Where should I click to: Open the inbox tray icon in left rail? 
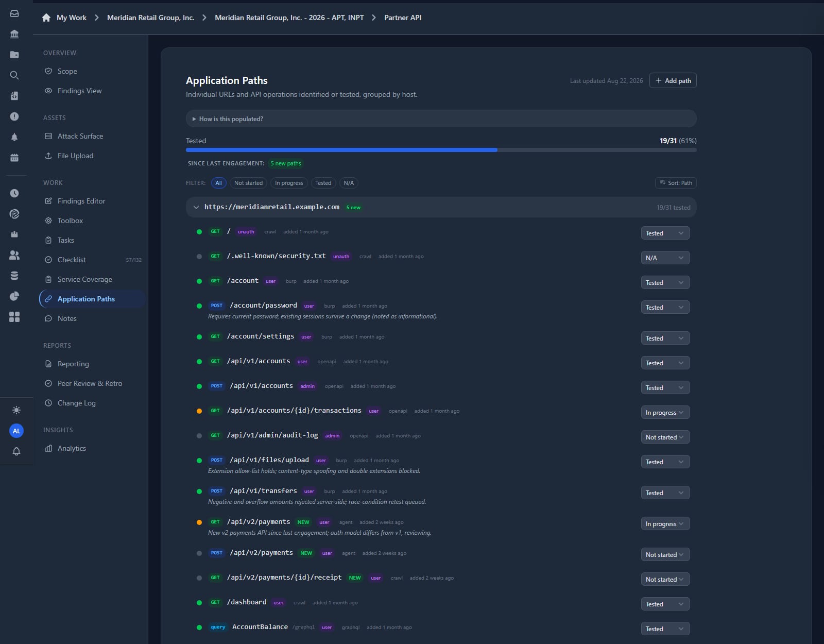click(14, 13)
